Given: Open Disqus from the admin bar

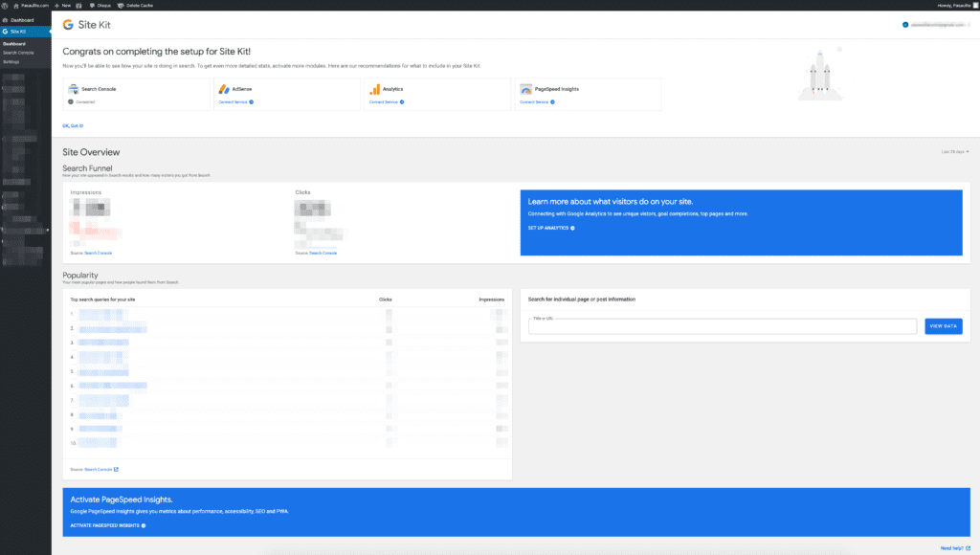Looking at the screenshot, I should tap(100, 5).
